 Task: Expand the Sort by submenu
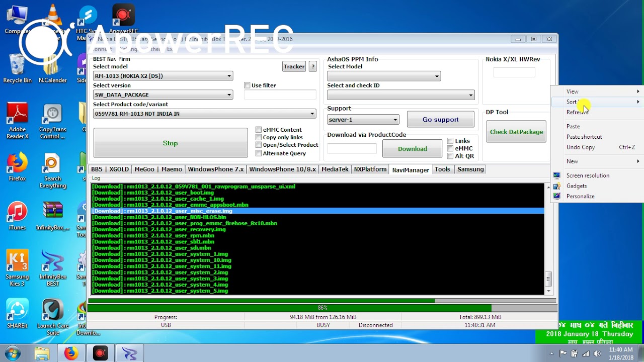click(597, 102)
